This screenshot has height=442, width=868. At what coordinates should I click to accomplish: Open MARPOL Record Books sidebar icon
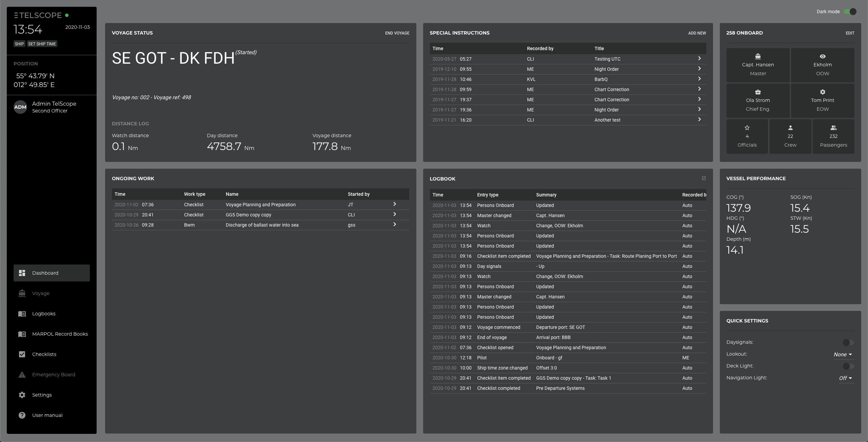[x=22, y=334]
